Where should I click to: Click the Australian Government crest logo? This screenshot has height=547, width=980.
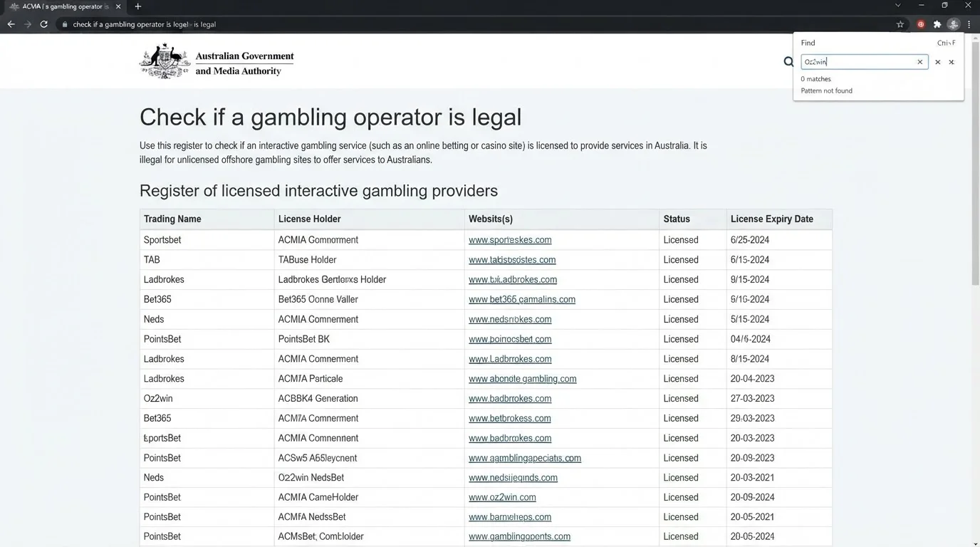[x=165, y=61]
